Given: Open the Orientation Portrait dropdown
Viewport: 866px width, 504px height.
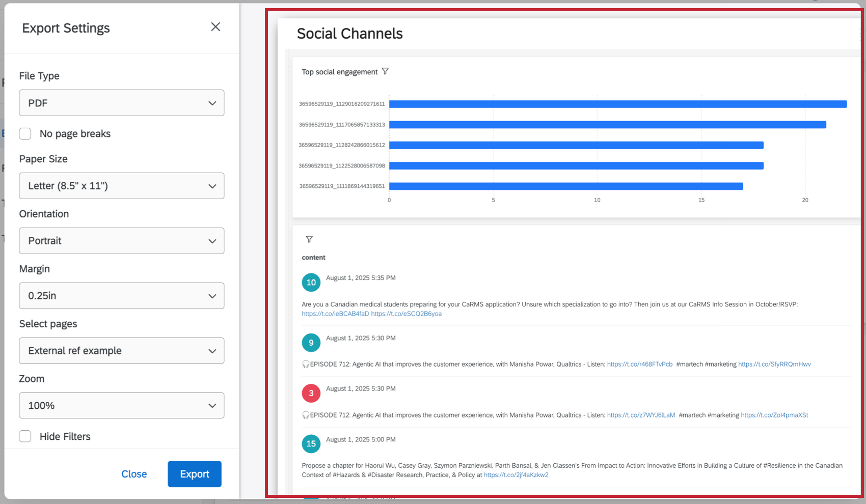Looking at the screenshot, I should tap(122, 241).
